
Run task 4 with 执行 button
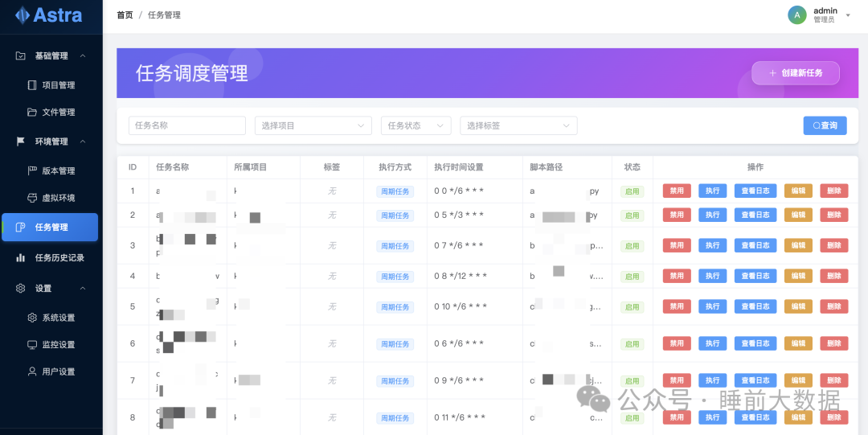(x=712, y=276)
